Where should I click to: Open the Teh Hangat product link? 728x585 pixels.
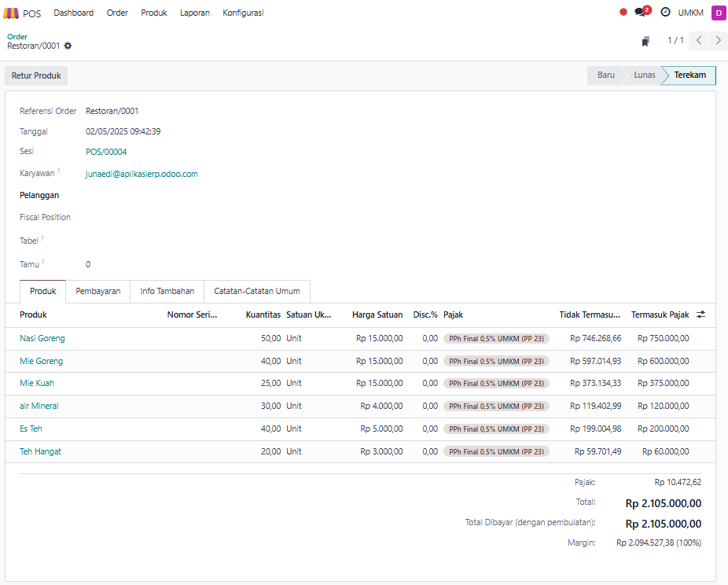coord(40,452)
